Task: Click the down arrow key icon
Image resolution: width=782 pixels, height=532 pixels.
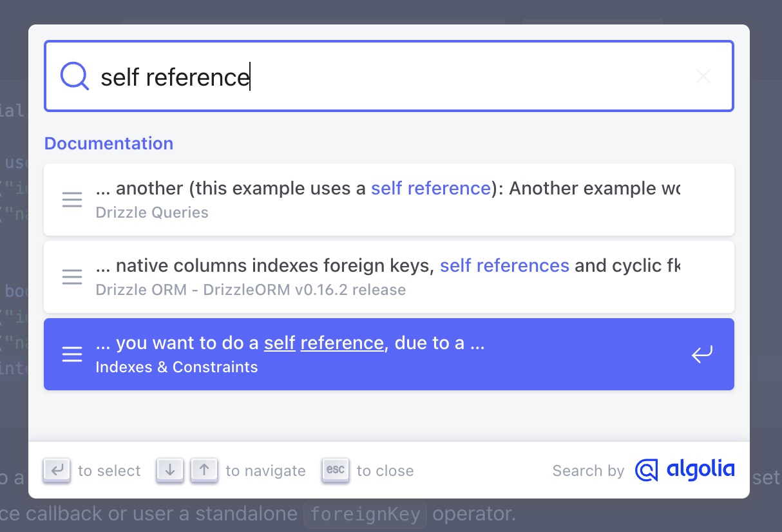Action: pyautogui.click(x=170, y=470)
